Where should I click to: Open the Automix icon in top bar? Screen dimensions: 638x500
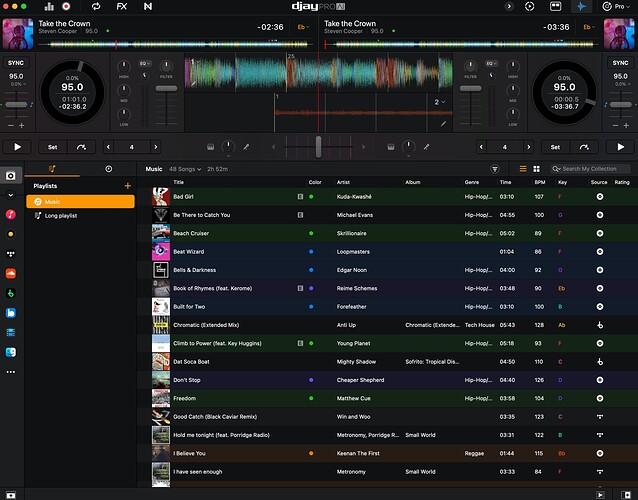click(529, 7)
